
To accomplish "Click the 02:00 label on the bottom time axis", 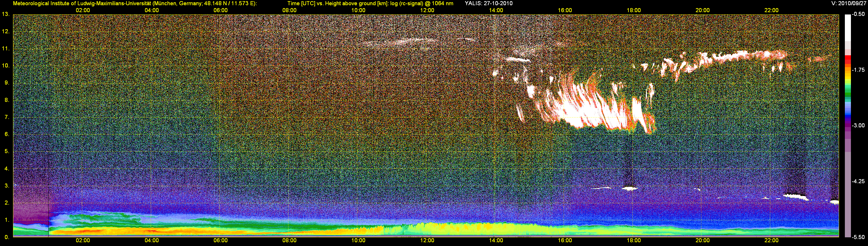I will point(83,240).
